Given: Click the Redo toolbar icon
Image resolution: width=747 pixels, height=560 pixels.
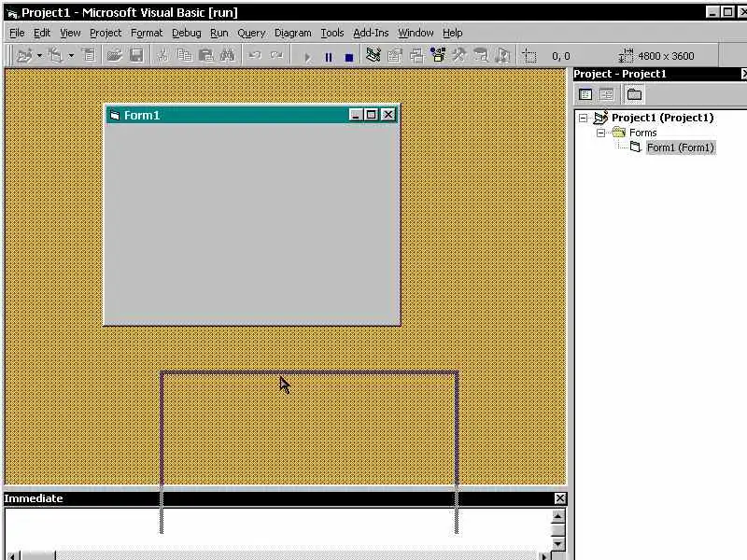Looking at the screenshot, I should (276, 56).
